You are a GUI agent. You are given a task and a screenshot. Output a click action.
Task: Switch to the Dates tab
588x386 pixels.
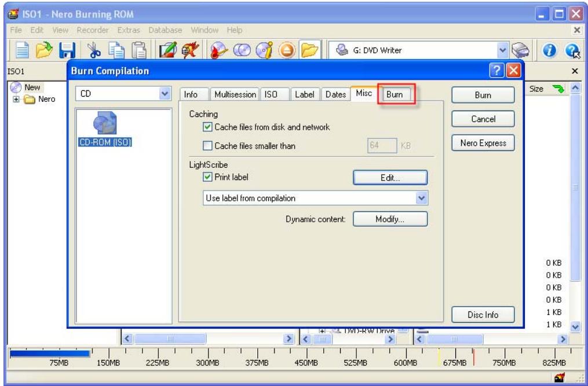tap(335, 94)
